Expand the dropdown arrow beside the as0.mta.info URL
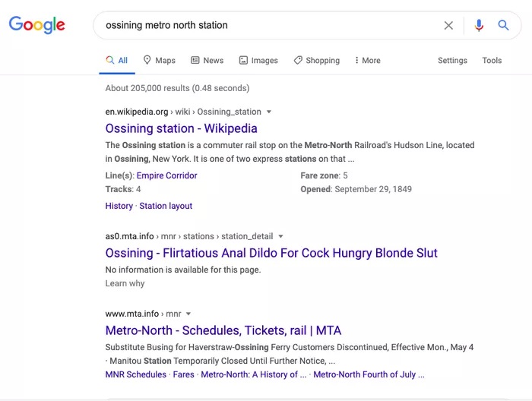This screenshot has height=401, width=532. tap(280, 237)
